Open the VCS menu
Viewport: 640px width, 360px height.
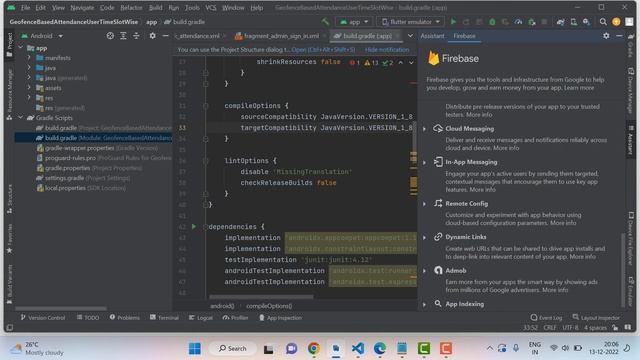[x=211, y=8]
